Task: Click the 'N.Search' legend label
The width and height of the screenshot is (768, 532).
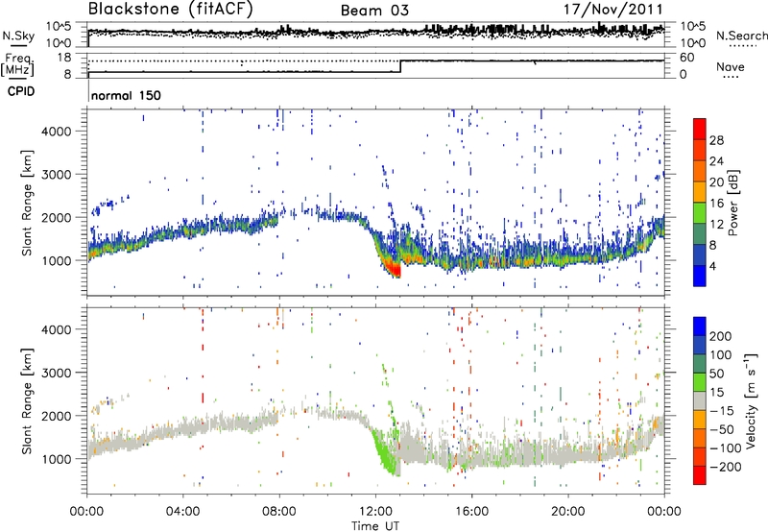Action: [742, 36]
